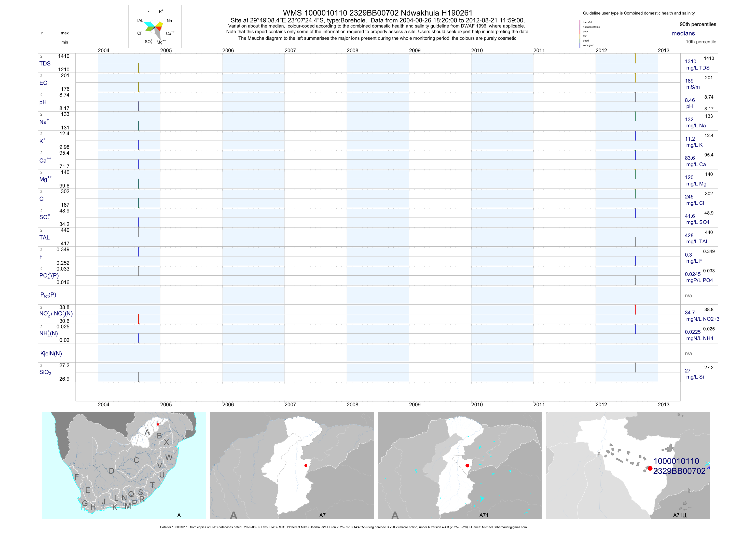This screenshot has width=756, height=535.
Task: Click the TDS row label
Action: pyautogui.click(x=45, y=64)
